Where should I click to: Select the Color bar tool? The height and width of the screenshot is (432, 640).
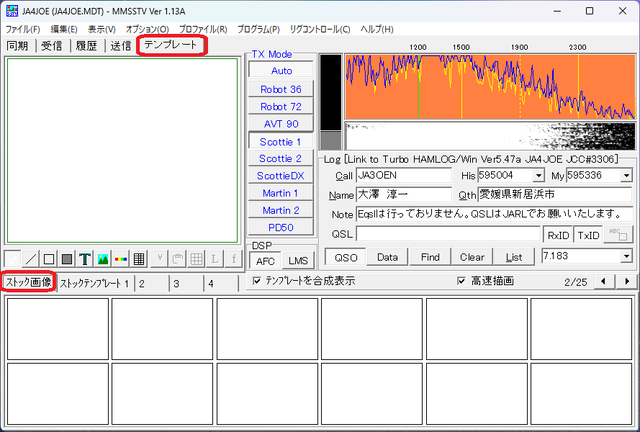tap(121, 258)
